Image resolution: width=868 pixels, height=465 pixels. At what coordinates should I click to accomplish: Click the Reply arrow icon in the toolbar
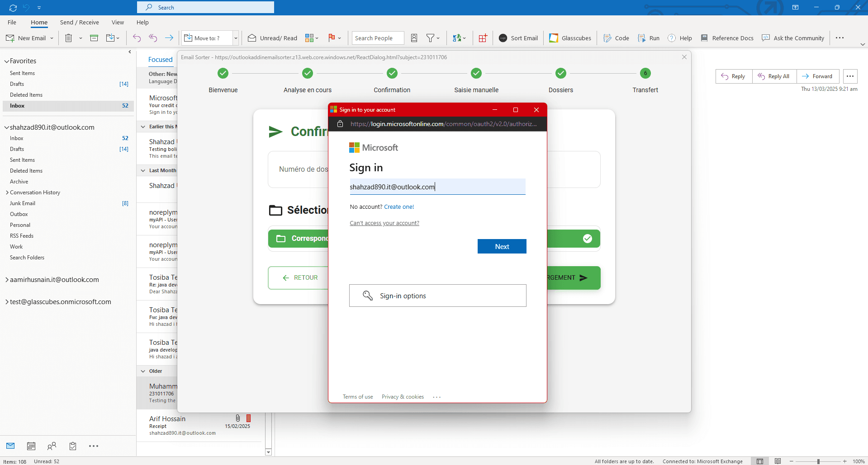pos(137,38)
